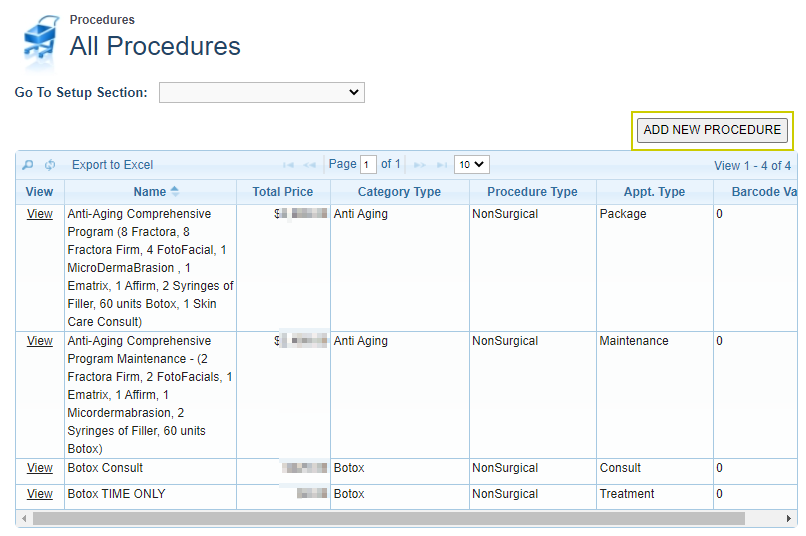
Task: Go to next page icon
Action: click(x=420, y=165)
